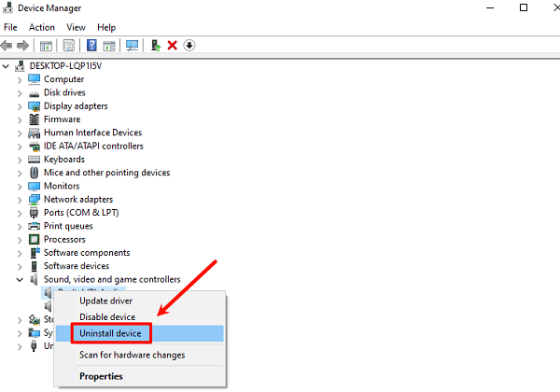Expand the Disk drives chevron

[x=20, y=93]
